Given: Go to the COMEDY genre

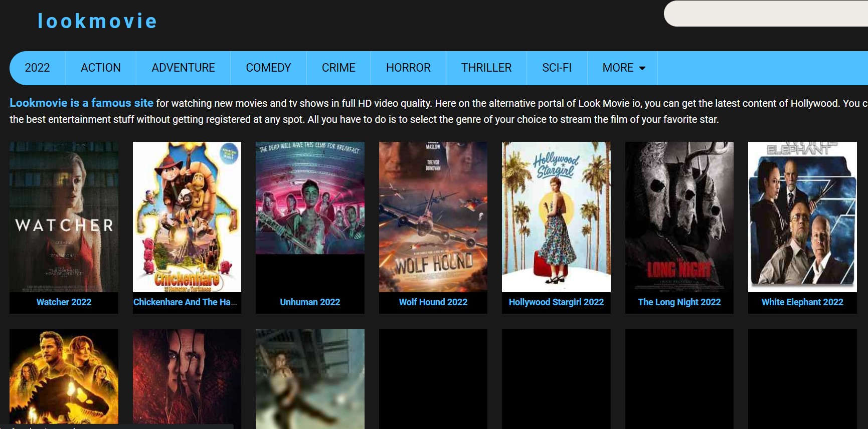Looking at the screenshot, I should (268, 68).
